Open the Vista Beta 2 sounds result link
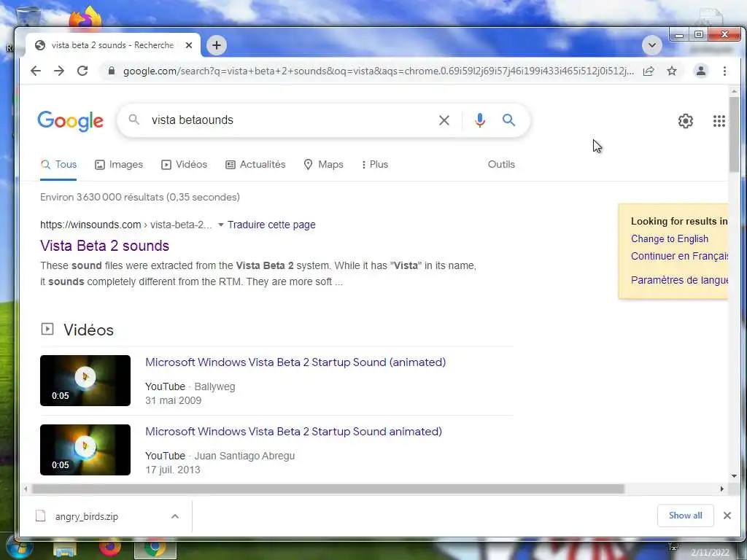The height and width of the screenshot is (560, 747). (x=105, y=246)
